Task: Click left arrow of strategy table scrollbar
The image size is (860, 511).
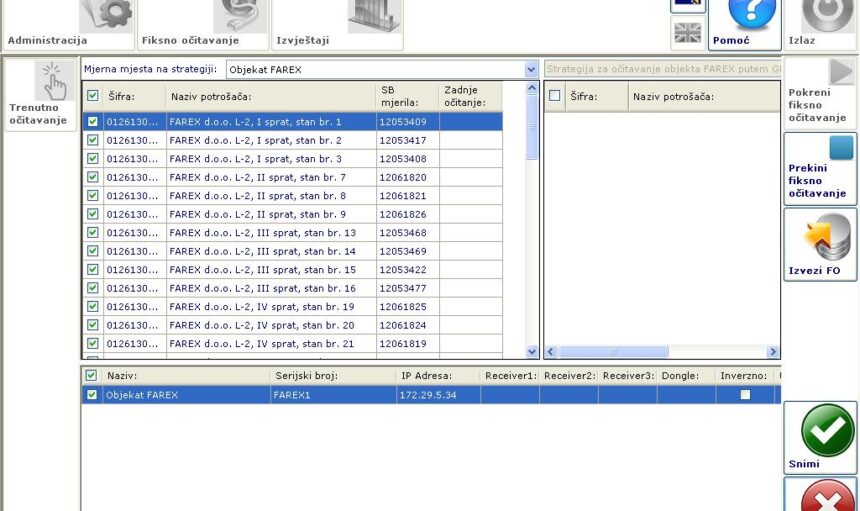Action: coord(551,351)
